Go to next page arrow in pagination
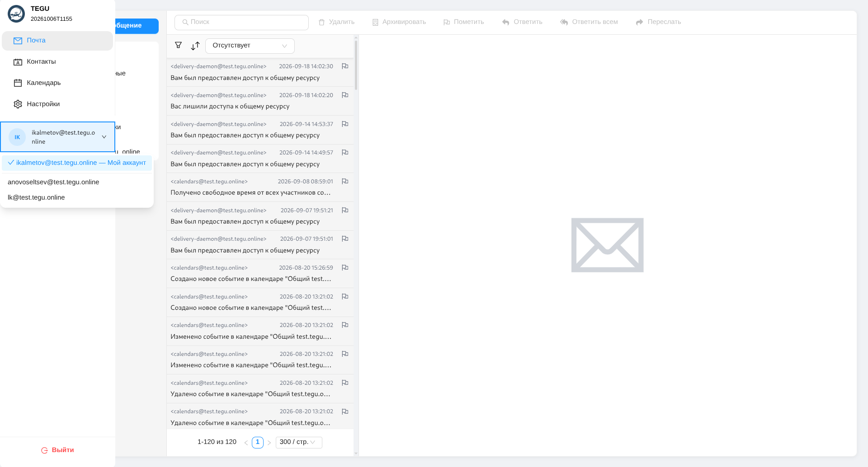Viewport: 868px width, 467px height. coord(269,443)
